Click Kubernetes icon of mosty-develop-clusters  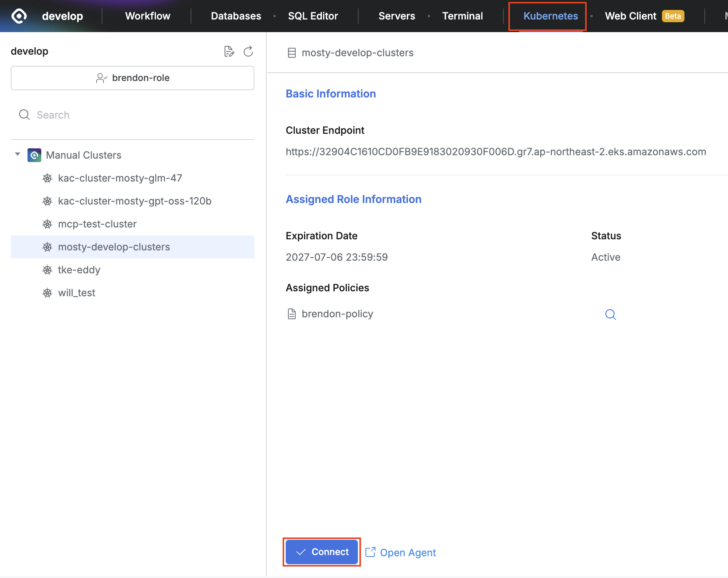[x=47, y=247]
